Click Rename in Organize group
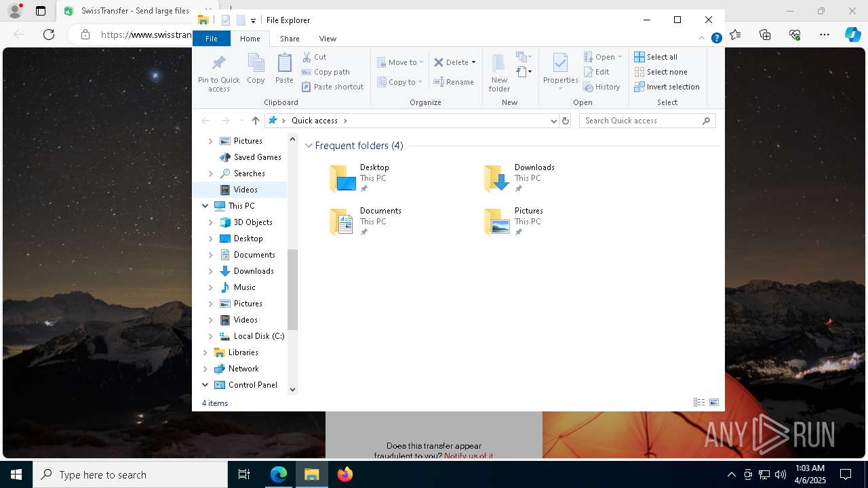 (454, 82)
